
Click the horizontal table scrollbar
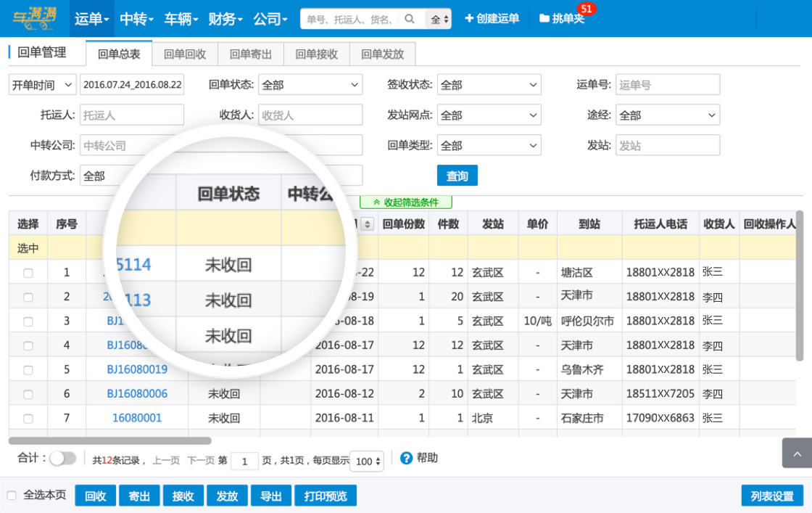coord(109,440)
